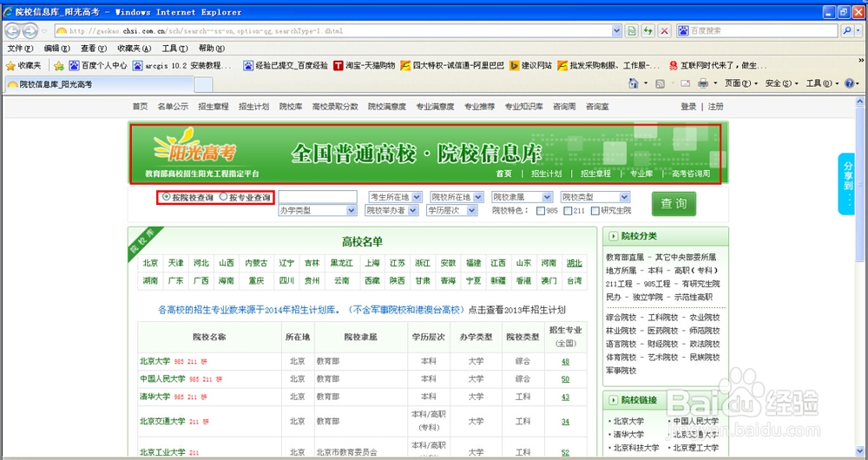Click the blue Help question mark icon
Image resolution: width=868 pixels, height=460 pixels.
(x=849, y=83)
